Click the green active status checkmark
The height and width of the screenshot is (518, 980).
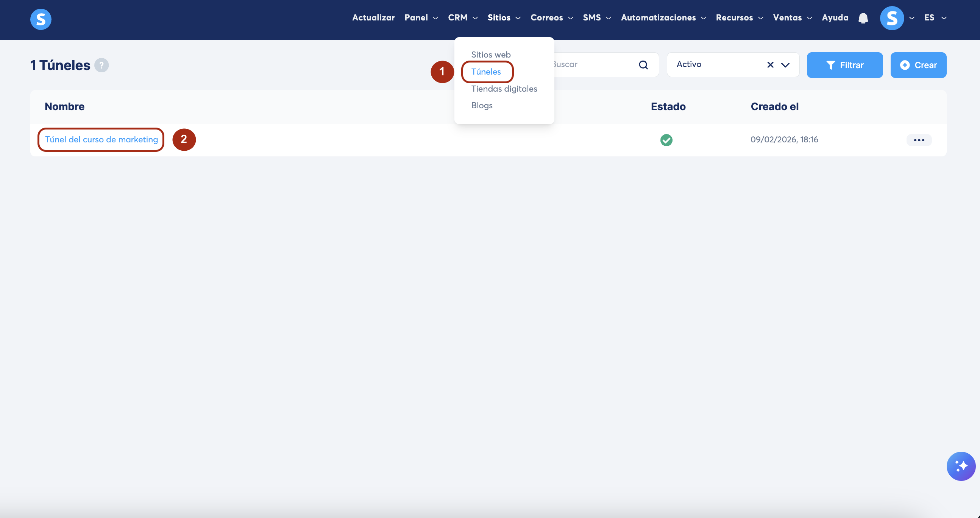(x=666, y=140)
